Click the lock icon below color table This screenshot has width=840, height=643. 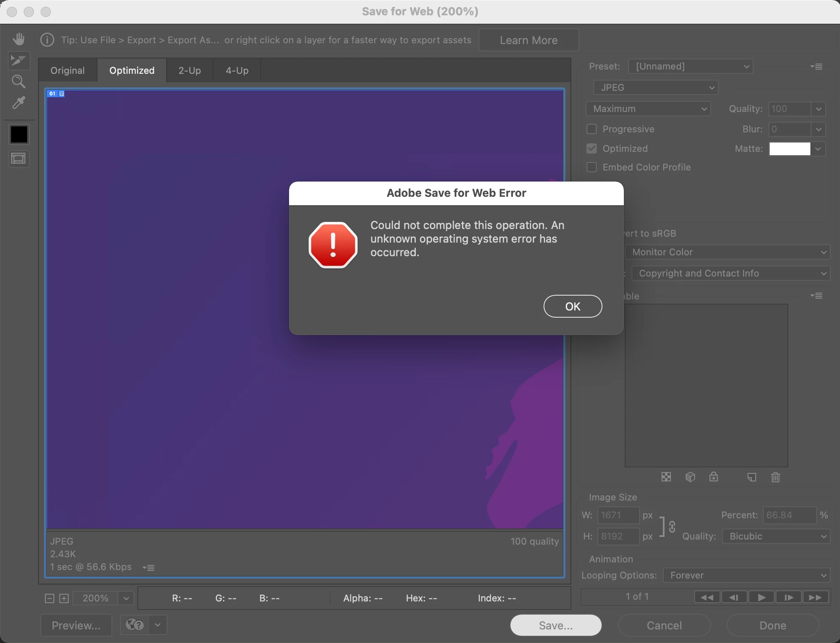coord(714,477)
